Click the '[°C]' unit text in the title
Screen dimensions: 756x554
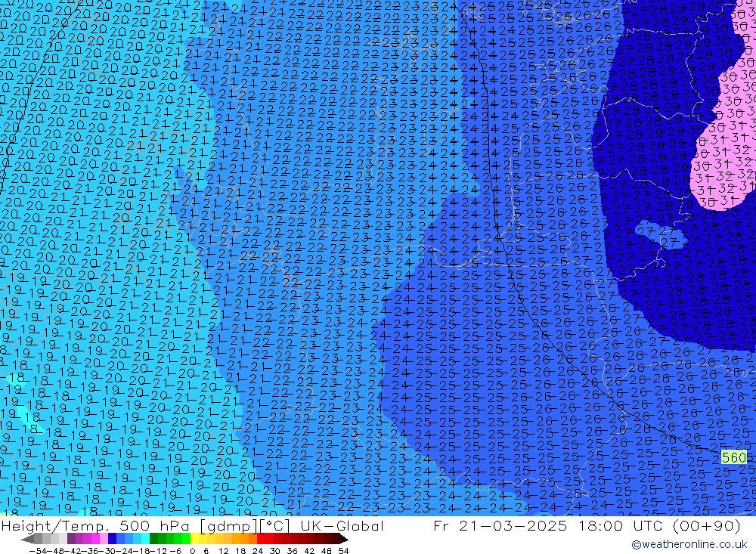[x=274, y=526]
